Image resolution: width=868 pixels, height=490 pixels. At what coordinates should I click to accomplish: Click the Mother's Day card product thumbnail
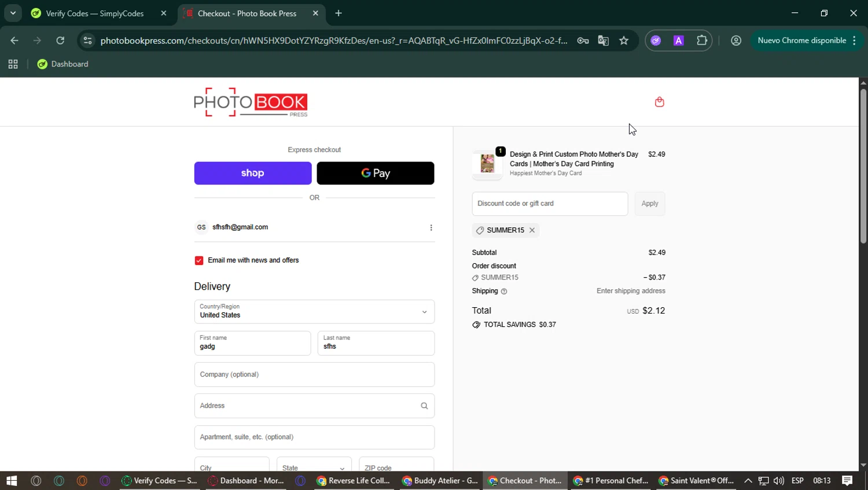(487, 164)
